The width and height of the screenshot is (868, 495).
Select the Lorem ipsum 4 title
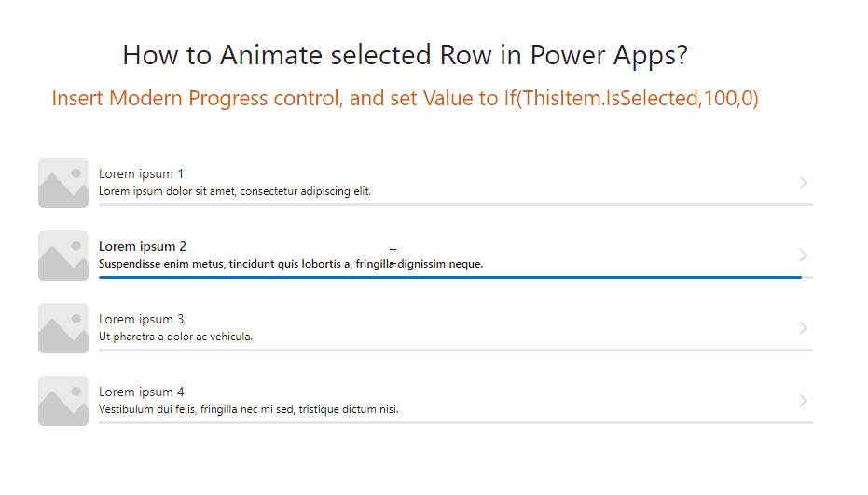[x=141, y=392]
